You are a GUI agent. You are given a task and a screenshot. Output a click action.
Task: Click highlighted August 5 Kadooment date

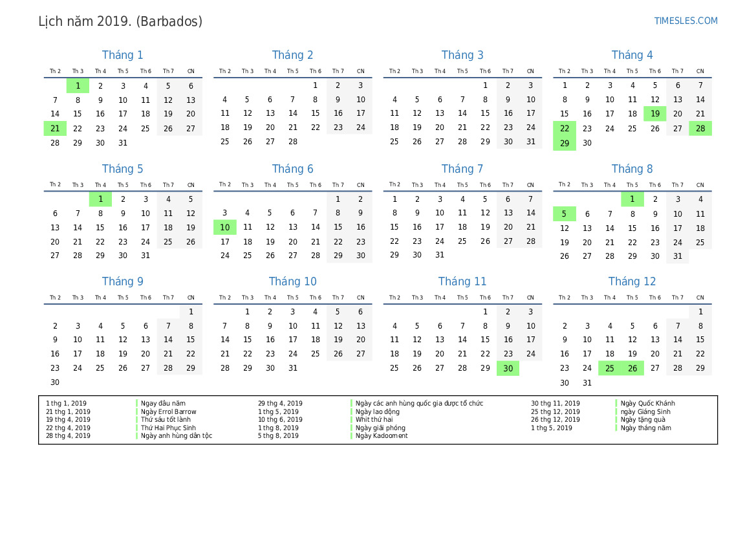pyautogui.click(x=564, y=213)
